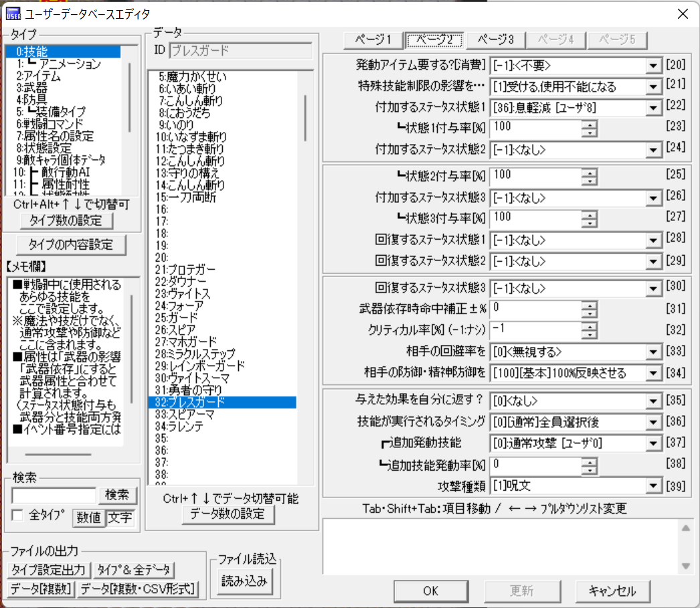Click タイプ&全データ output button
The image size is (700, 608).
(x=134, y=570)
